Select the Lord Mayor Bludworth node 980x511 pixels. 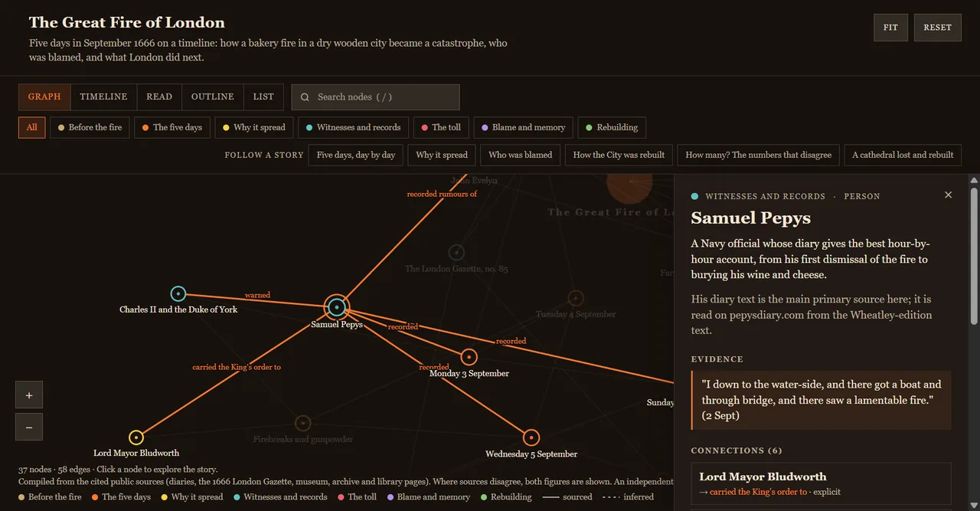(136, 437)
